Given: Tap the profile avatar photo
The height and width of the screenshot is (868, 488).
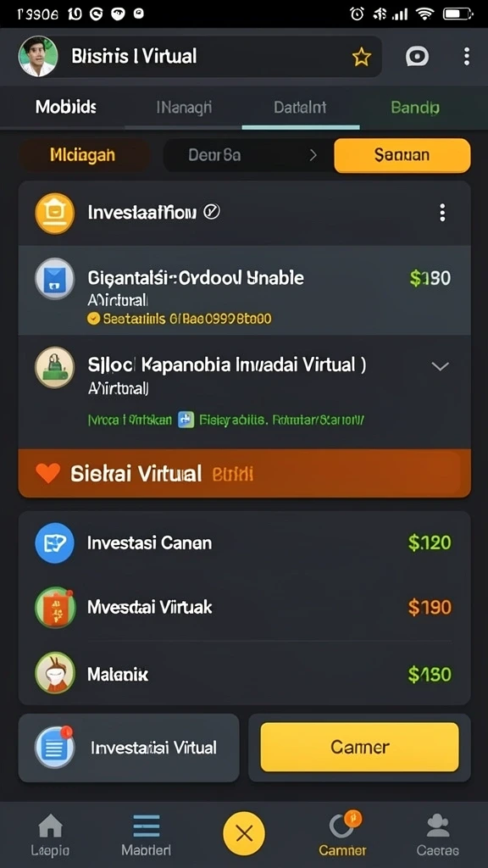Looking at the screenshot, I should coord(38,57).
